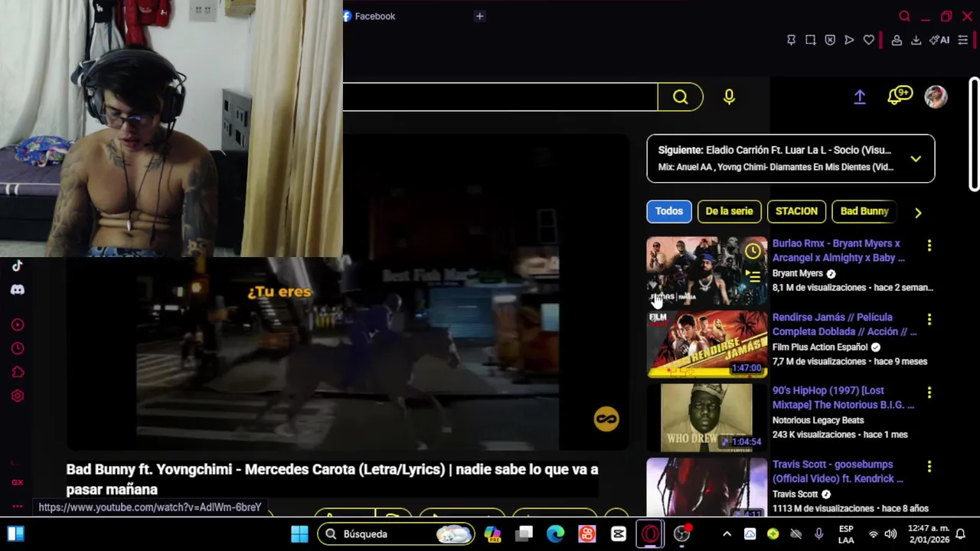This screenshot has width=980, height=551.
Task: Open TikTok from the Opera sidebar
Action: (x=18, y=266)
